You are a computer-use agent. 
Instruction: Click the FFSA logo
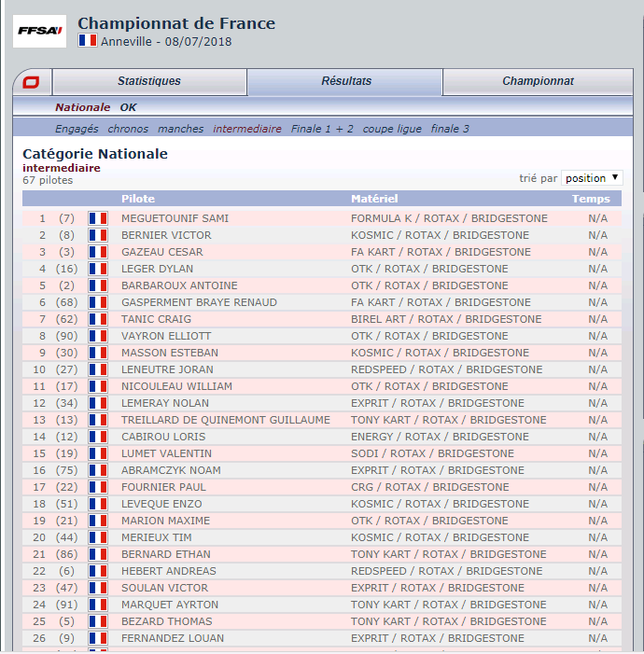coord(40,32)
